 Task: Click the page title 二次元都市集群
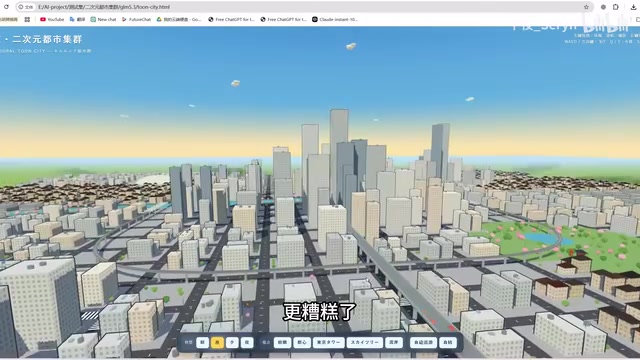[x=47, y=39]
